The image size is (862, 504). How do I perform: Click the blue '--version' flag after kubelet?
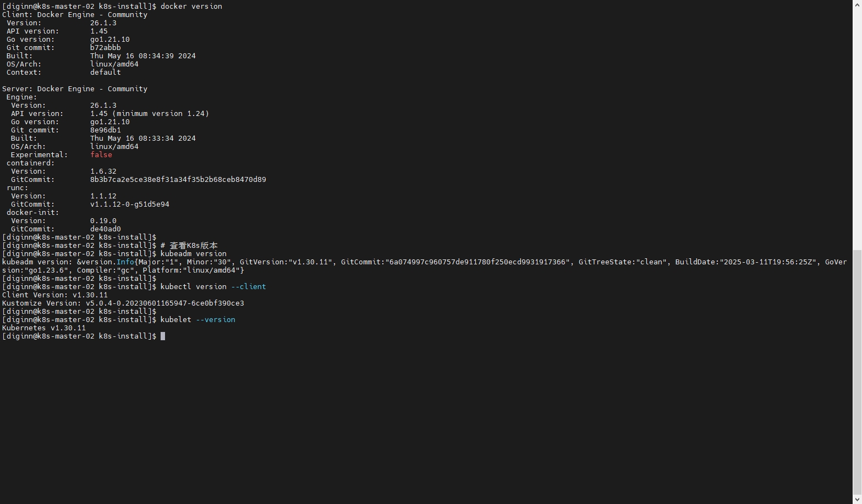point(215,320)
